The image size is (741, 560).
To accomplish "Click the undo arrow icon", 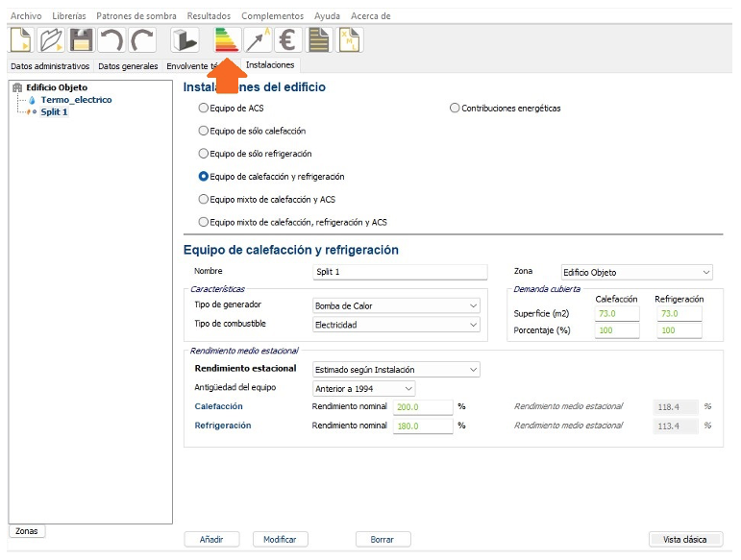I will 111,39.
